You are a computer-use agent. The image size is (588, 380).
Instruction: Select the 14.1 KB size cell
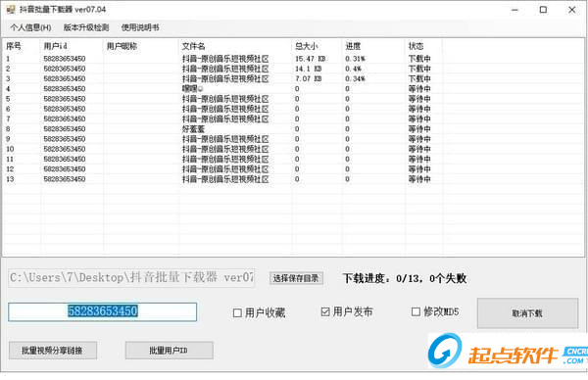coord(309,69)
